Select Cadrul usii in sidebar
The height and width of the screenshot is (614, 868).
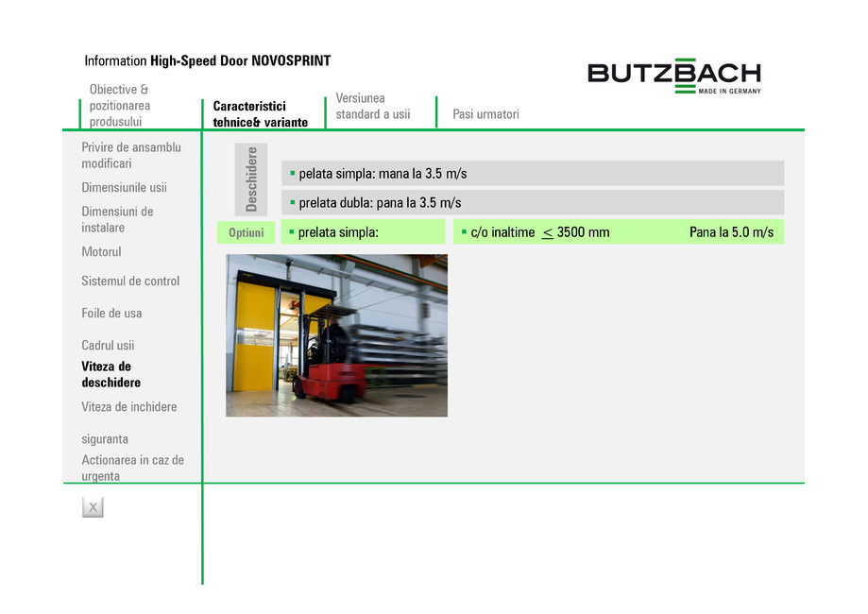click(108, 345)
